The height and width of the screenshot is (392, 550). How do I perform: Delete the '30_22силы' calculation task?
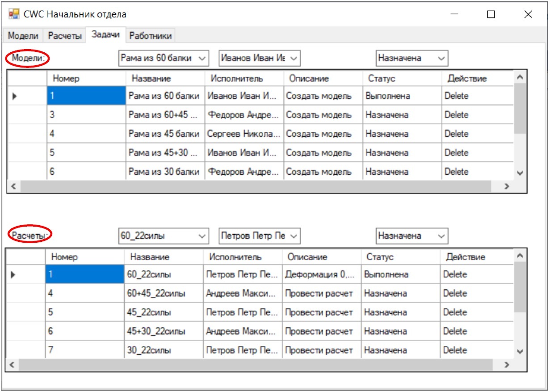[455, 350]
